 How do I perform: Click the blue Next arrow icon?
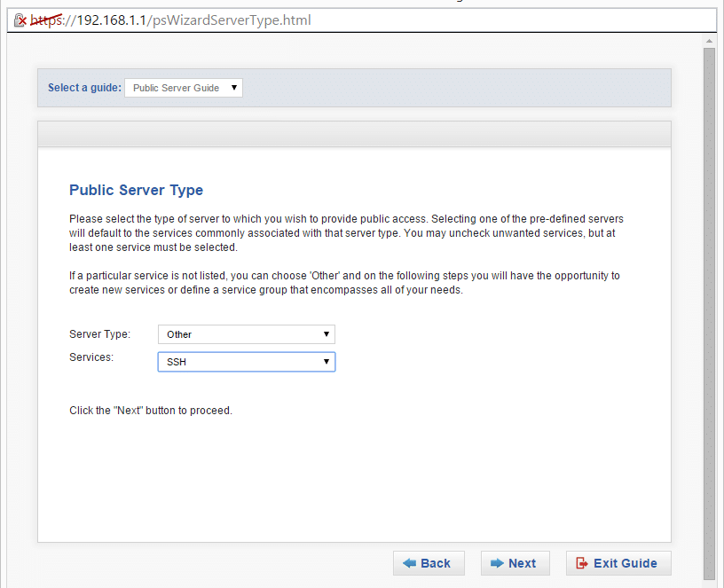[497, 563]
